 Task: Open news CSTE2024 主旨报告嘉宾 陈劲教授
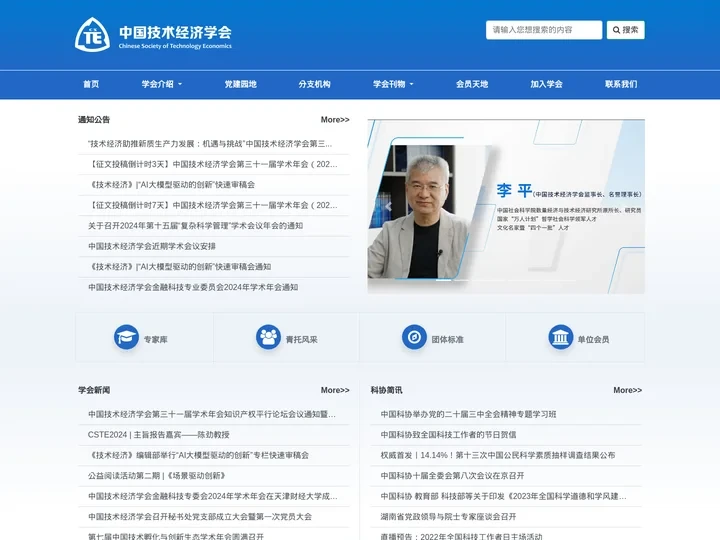[158, 434]
